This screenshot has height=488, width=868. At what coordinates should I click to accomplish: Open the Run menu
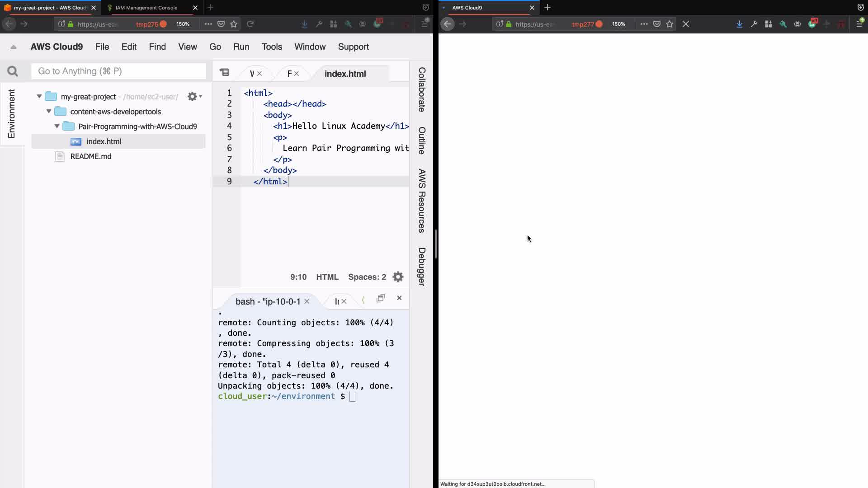(x=241, y=47)
